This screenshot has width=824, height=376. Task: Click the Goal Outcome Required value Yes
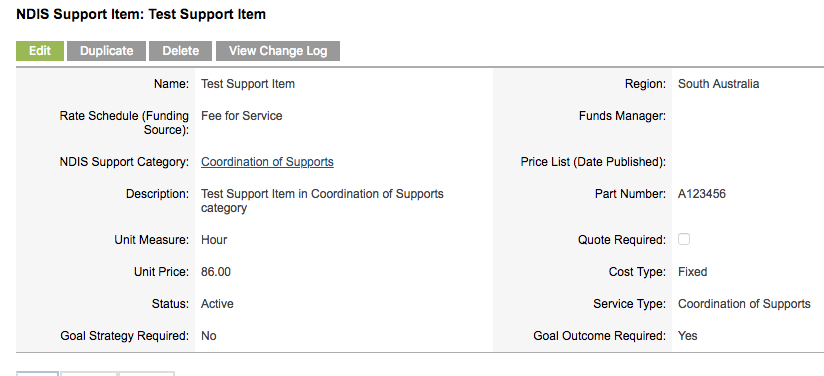pos(688,336)
